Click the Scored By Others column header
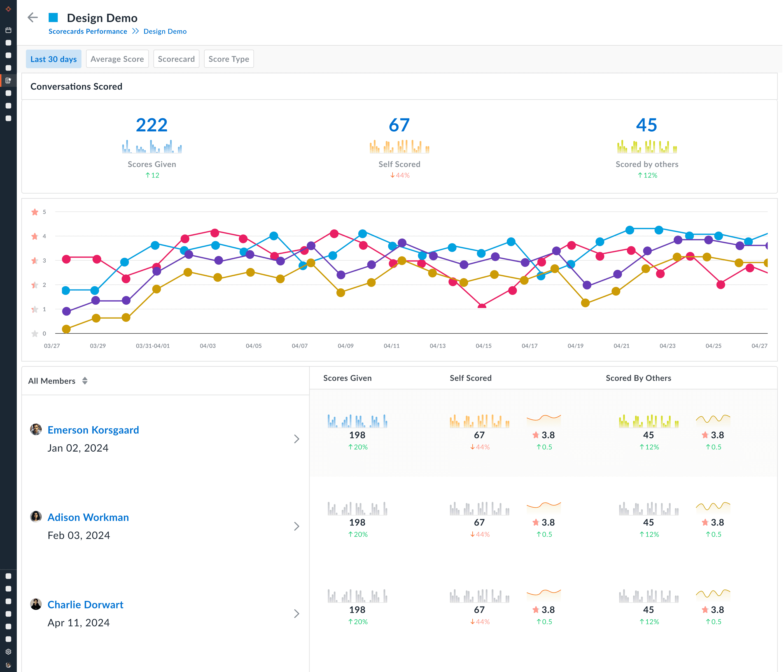This screenshot has width=784, height=672. (638, 378)
